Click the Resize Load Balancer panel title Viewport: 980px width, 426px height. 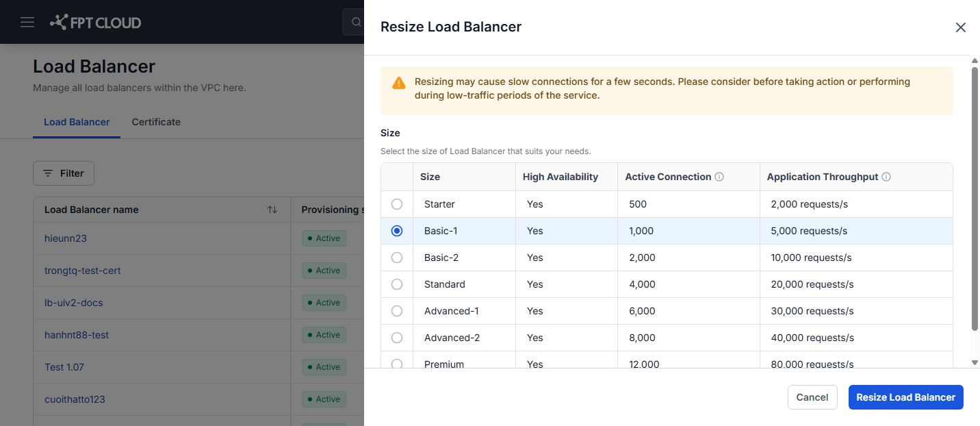(451, 27)
